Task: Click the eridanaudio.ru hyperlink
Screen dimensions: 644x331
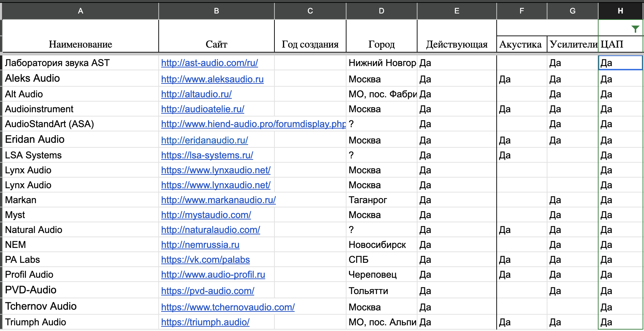Action: pos(204,140)
